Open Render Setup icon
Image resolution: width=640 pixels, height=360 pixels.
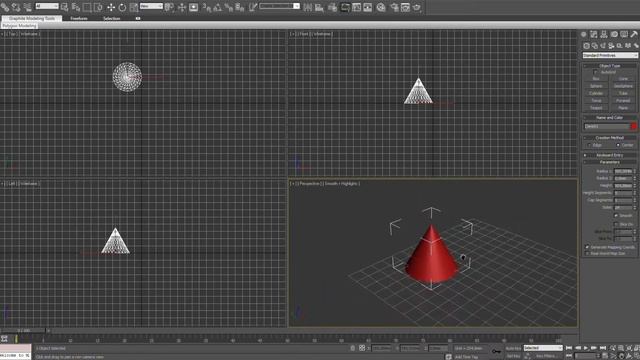[x=394, y=7]
